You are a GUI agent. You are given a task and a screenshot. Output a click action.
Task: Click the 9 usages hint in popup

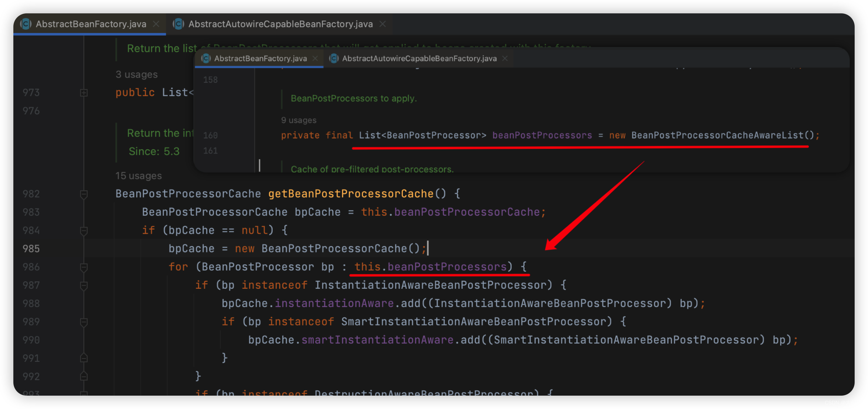[299, 120]
